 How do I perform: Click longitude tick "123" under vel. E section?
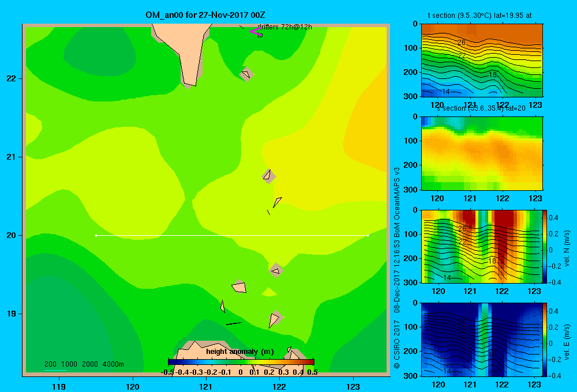(534, 385)
